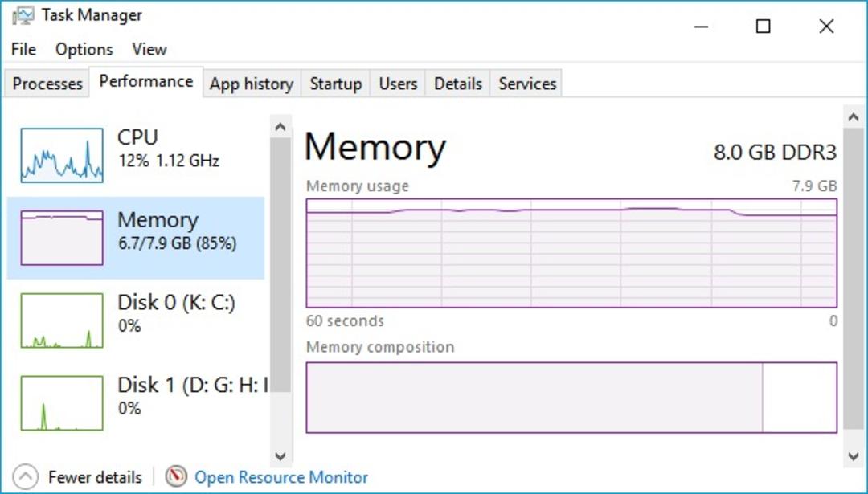Click the Resource Monitor gauge icon

click(x=176, y=476)
